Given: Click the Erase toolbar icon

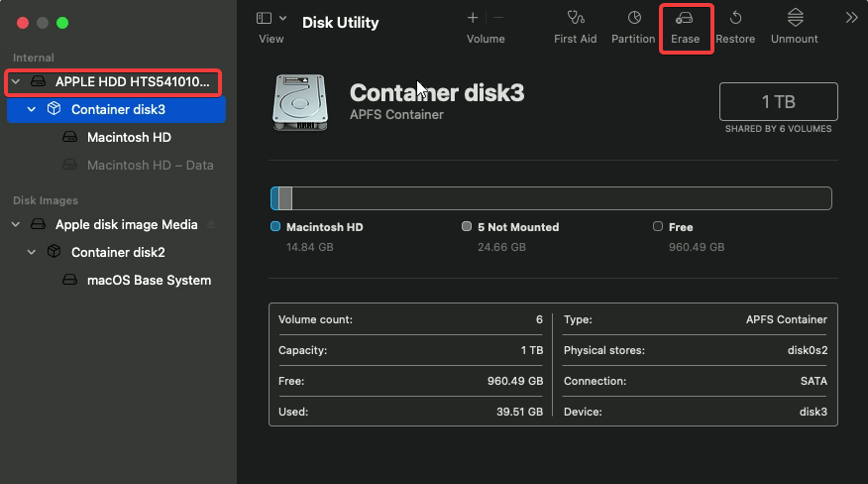Looking at the screenshot, I should click(x=685, y=18).
